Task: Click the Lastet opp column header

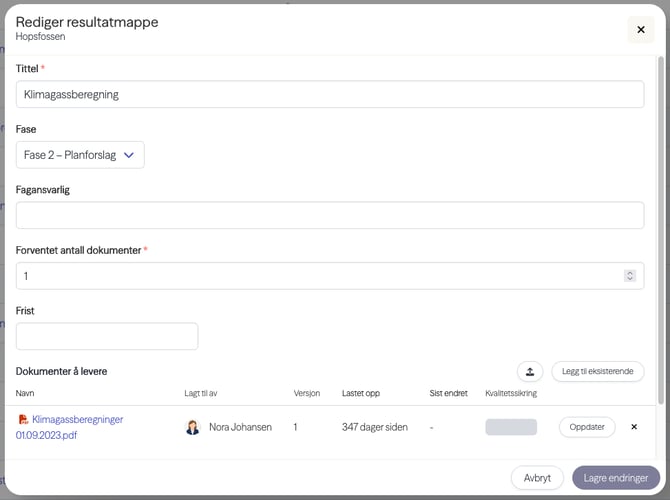Action: (x=360, y=394)
